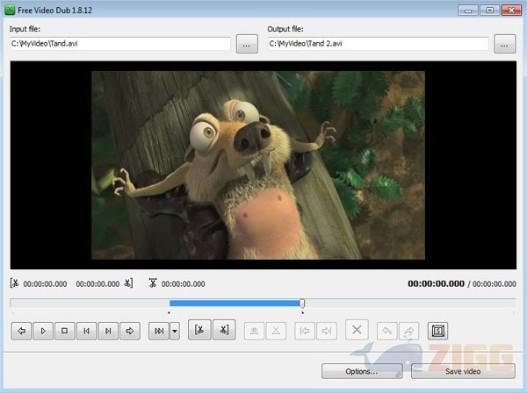
Task: Open the Options dialog
Action: tap(362, 371)
